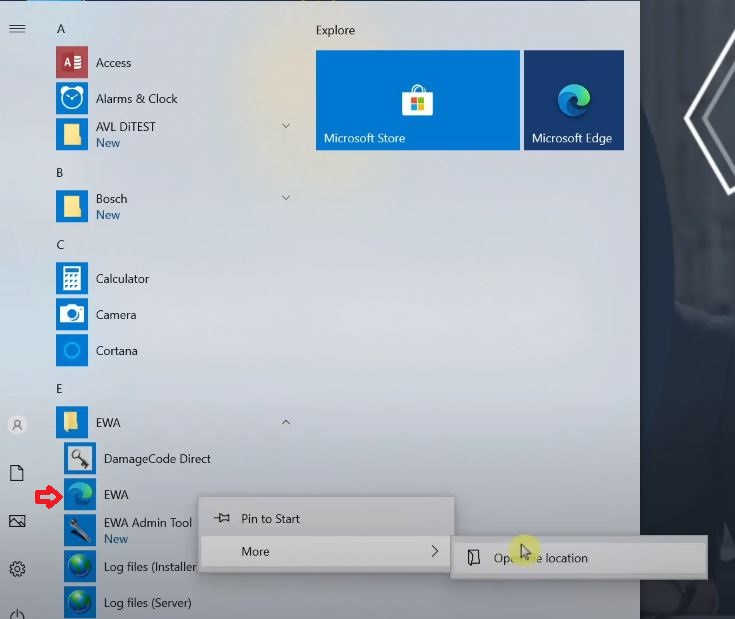This screenshot has width=735, height=619.
Task: Launch Access from its red icon
Action: click(72, 62)
